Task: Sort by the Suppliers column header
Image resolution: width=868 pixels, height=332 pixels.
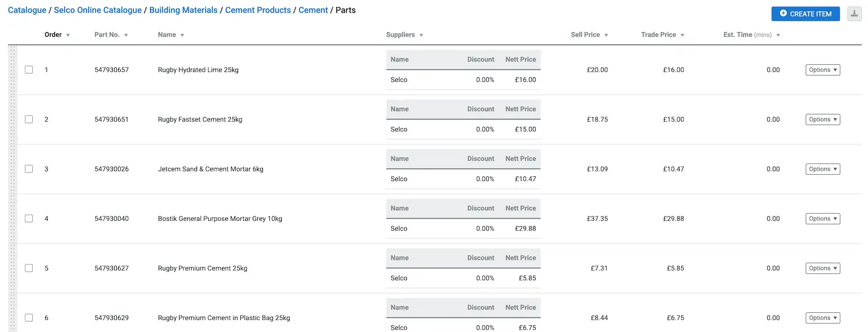Action: [x=405, y=35]
